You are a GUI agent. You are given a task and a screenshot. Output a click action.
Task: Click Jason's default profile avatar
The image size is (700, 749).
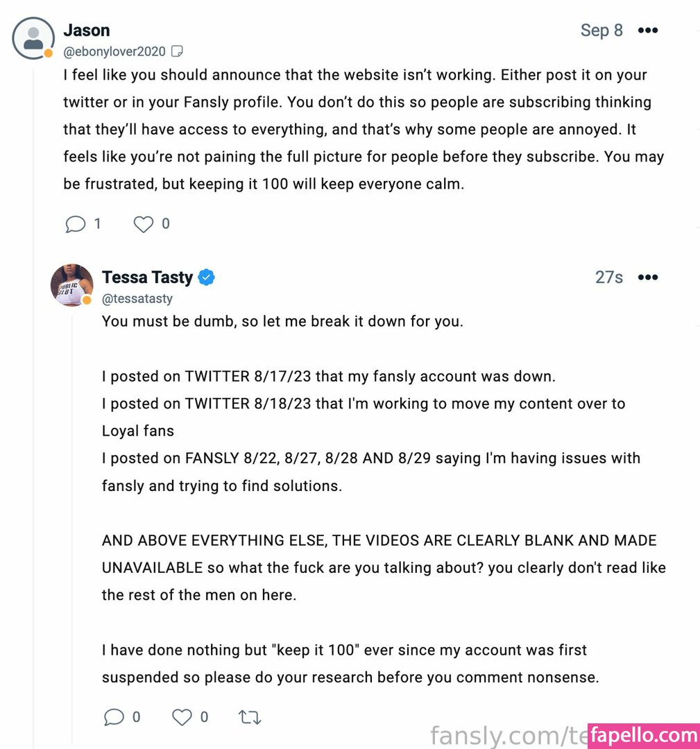[x=33, y=37]
